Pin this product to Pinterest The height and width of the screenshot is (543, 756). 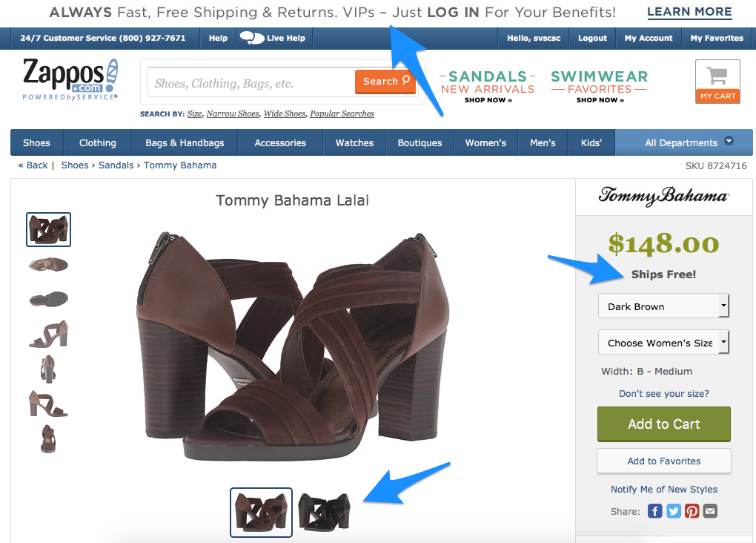tap(692, 511)
